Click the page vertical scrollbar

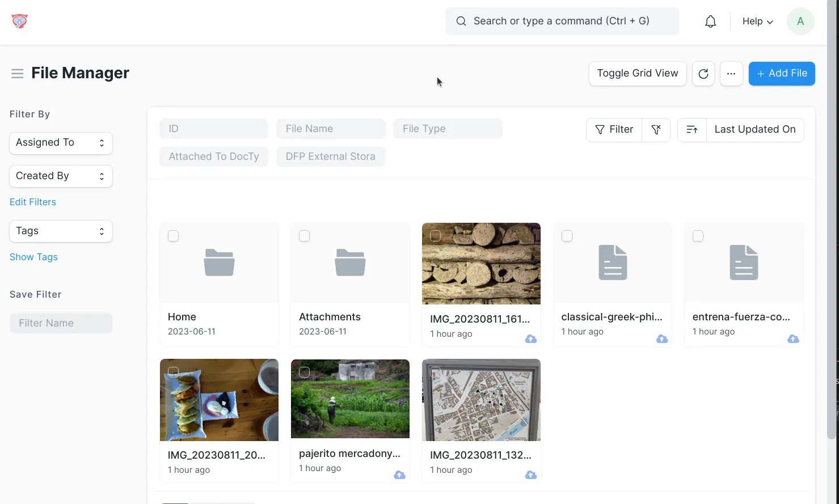832,219
